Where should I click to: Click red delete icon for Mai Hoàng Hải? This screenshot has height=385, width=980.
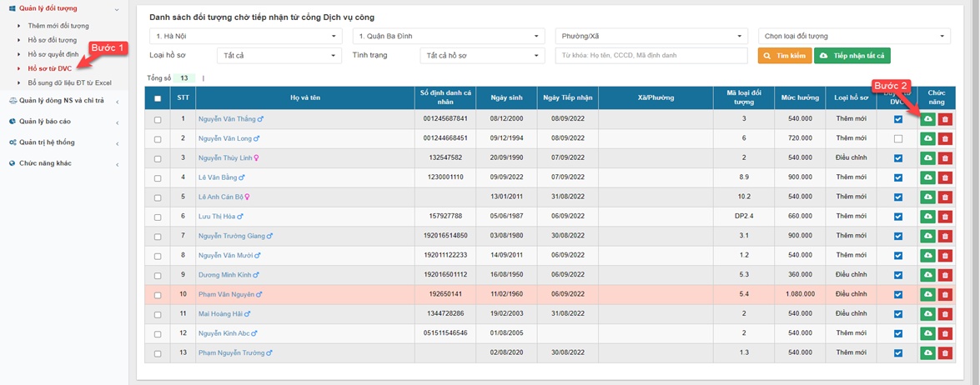click(944, 314)
